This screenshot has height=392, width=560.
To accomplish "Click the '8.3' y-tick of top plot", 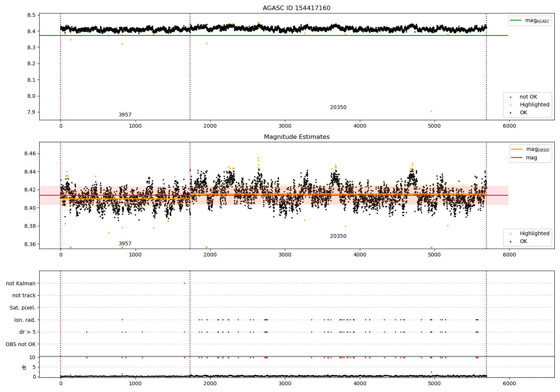I will click(31, 47).
